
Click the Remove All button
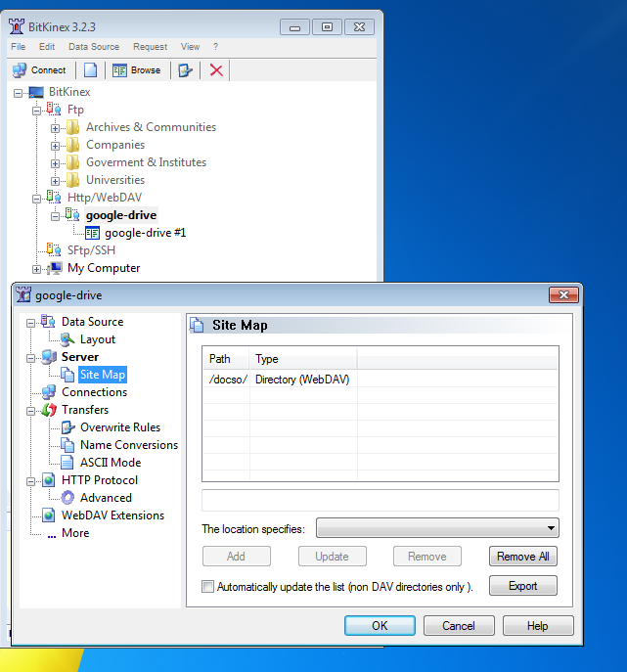(523, 557)
